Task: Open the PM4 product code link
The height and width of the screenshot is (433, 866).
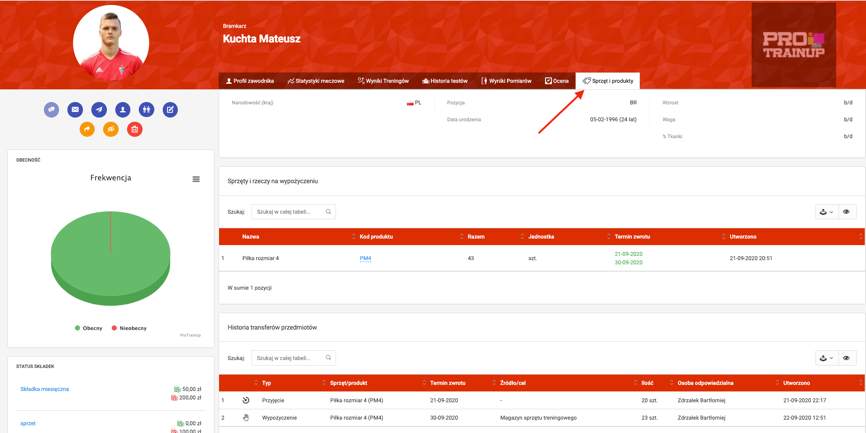Action: pos(365,258)
